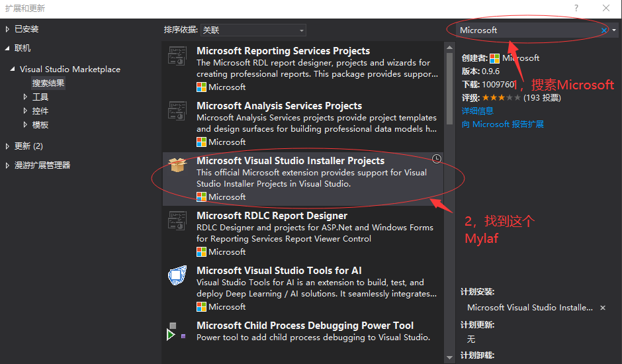This screenshot has width=622, height=364.
Task: Expand the 已安装 tree node
Action: [x=7, y=29]
